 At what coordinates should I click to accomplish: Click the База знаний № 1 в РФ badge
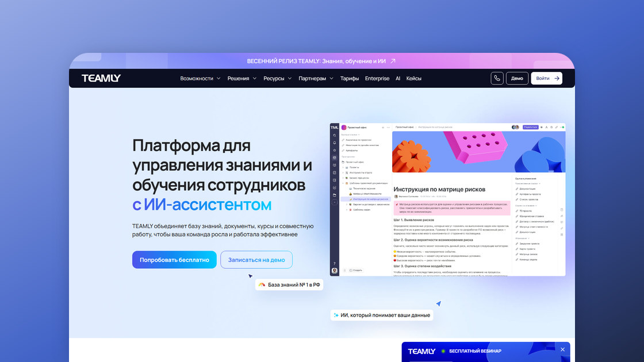pos(289,284)
